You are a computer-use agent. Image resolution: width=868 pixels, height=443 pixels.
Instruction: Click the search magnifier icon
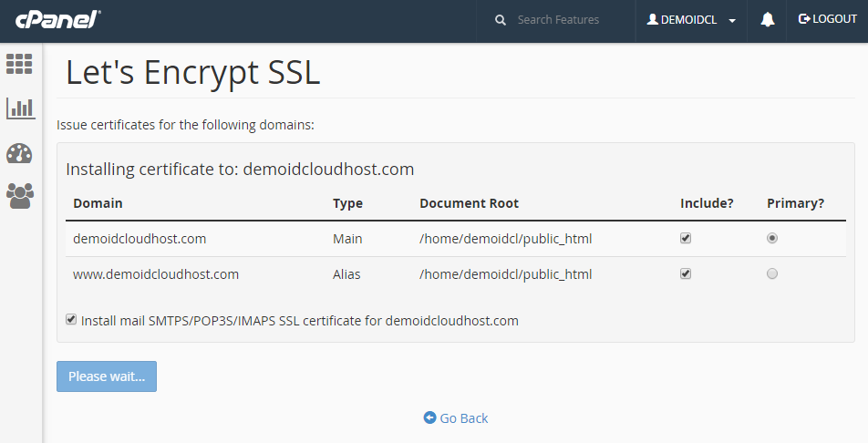tap(501, 20)
